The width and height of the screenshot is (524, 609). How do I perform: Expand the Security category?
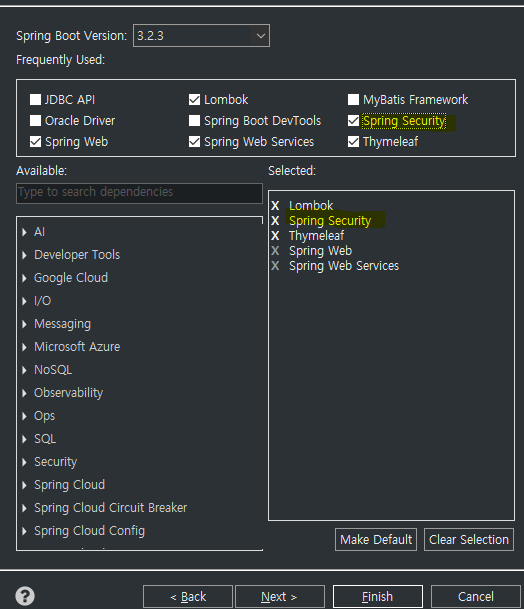click(24, 462)
